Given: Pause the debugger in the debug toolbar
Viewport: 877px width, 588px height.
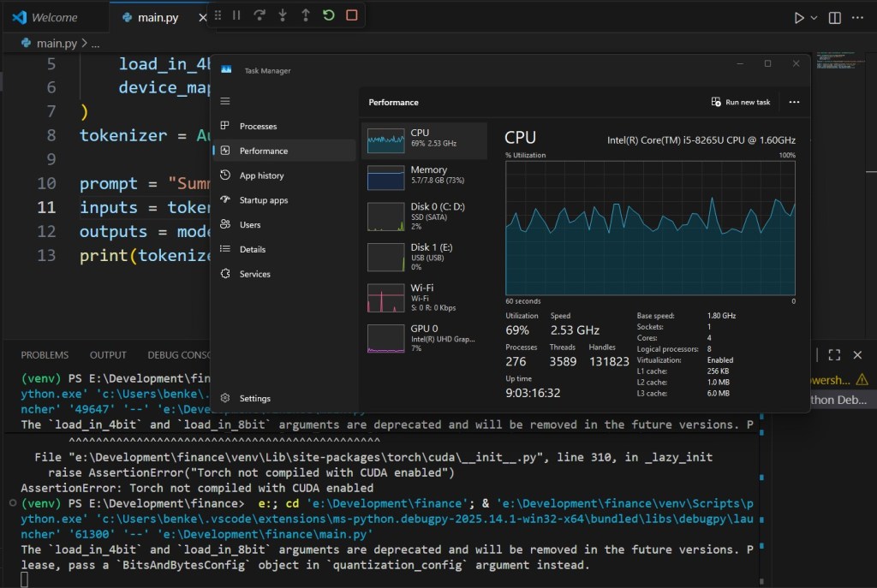Looking at the screenshot, I should coord(236,15).
